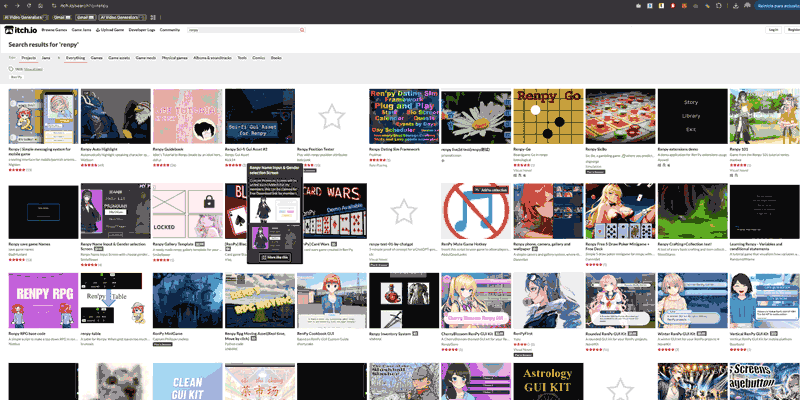Open the browser extensions puzzle icon
This screenshot has height=400, width=800.
point(719,6)
